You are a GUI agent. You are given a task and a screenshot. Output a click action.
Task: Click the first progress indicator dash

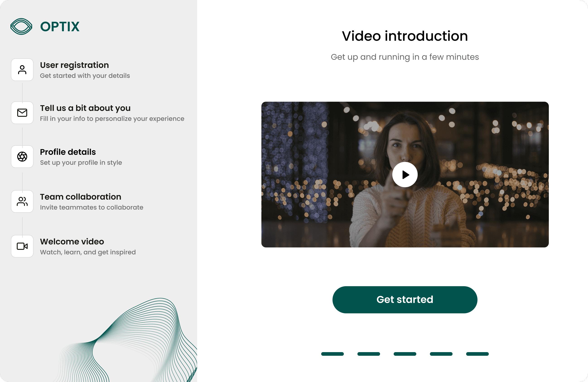pos(332,354)
